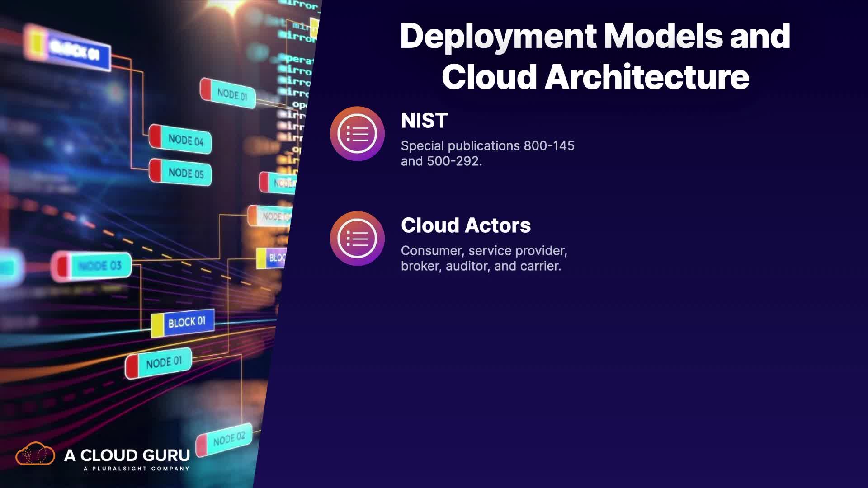Click the NODE 05 tag
This screenshot has height=488, width=868.
(x=180, y=172)
